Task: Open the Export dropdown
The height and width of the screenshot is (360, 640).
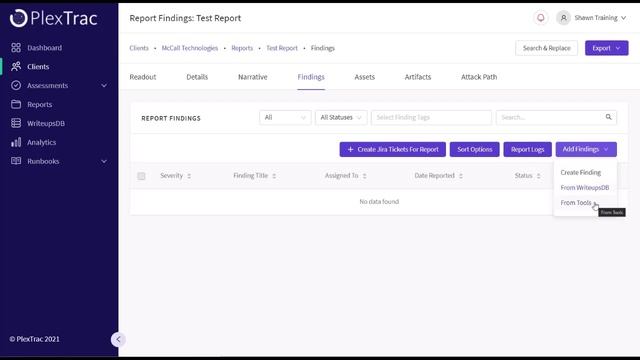Action: click(607, 48)
